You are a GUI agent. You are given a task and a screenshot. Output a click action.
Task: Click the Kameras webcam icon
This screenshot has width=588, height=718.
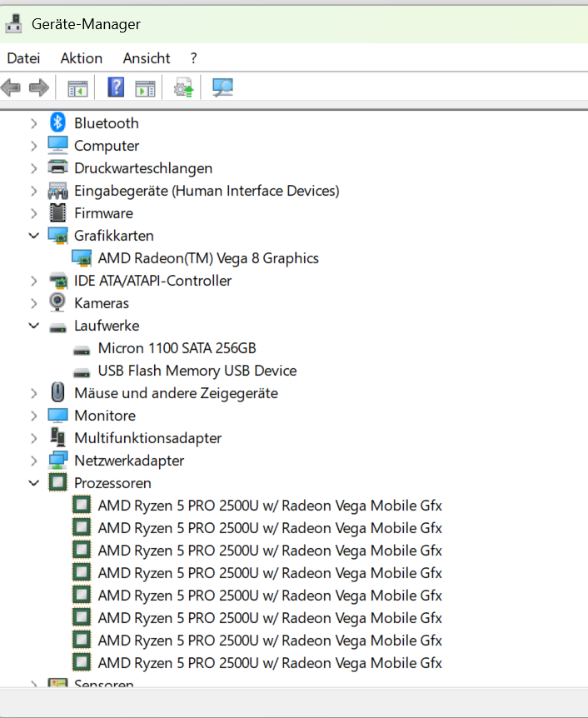pos(57,302)
